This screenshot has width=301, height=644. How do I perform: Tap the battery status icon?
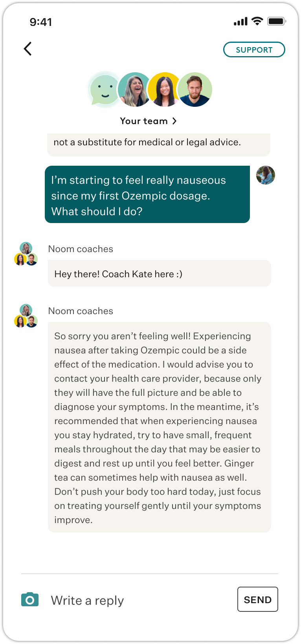pyautogui.click(x=276, y=21)
